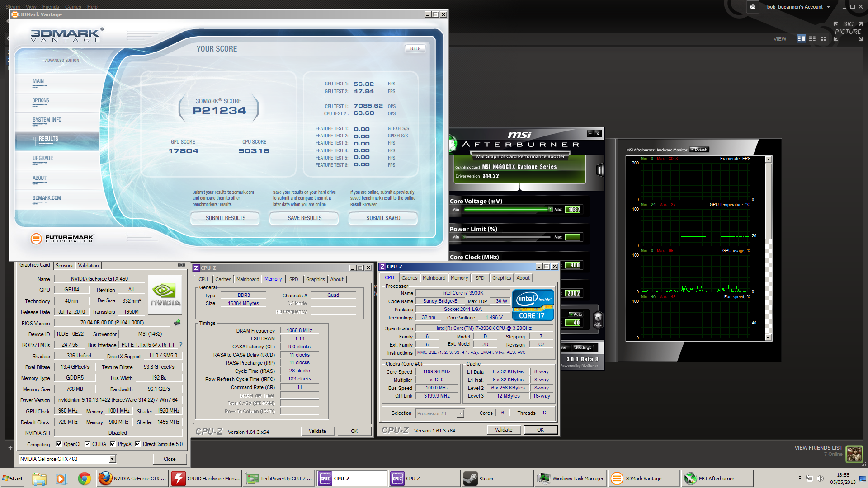
Task: Open Windows Explorer from the taskbar
Action: click(x=39, y=479)
